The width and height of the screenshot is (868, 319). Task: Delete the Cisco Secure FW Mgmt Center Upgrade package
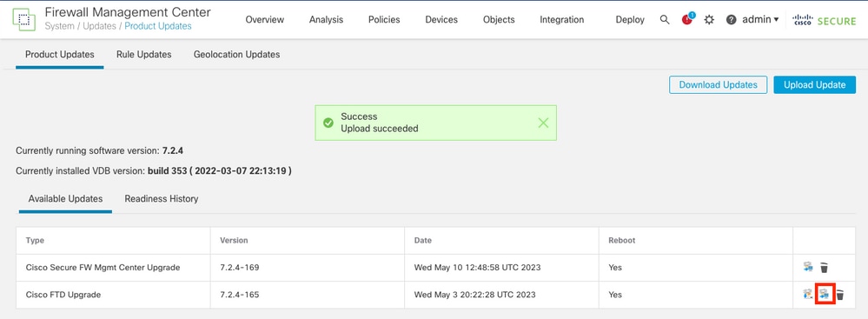pyautogui.click(x=825, y=268)
